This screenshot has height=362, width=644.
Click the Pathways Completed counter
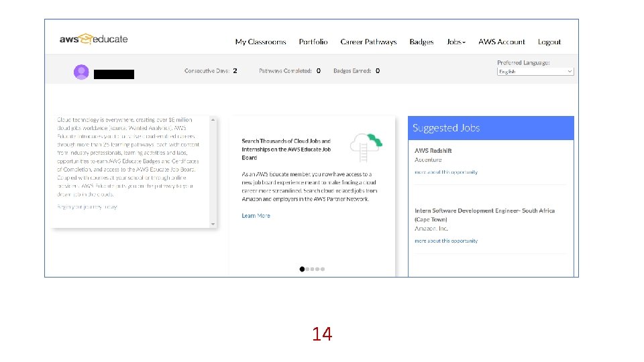pos(290,71)
